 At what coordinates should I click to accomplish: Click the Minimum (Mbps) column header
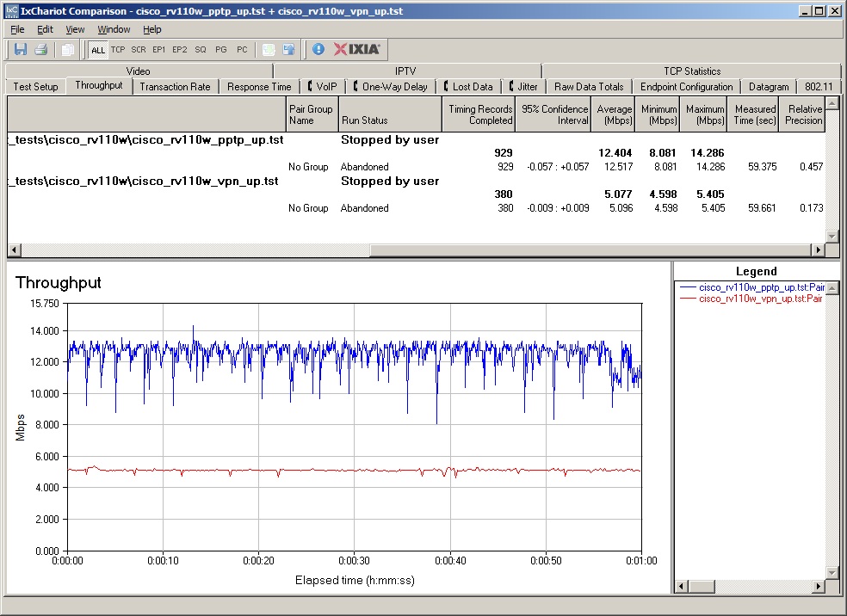(x=658, y=114)
